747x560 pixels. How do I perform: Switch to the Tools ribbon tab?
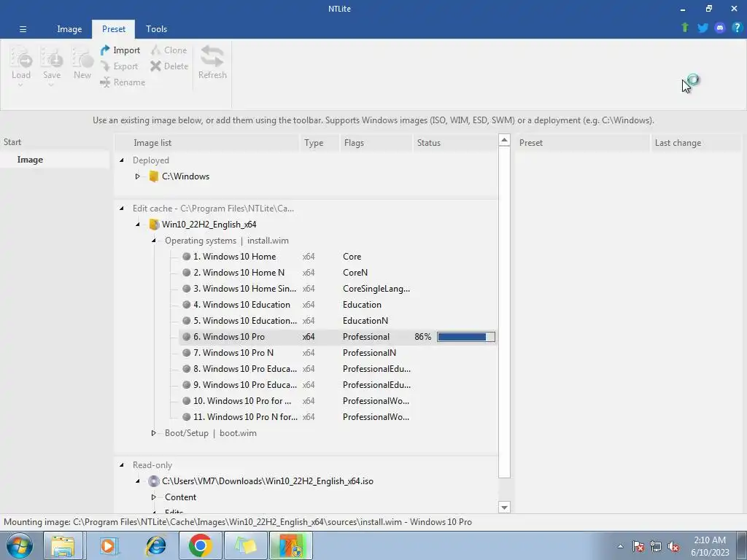(156, 29)
